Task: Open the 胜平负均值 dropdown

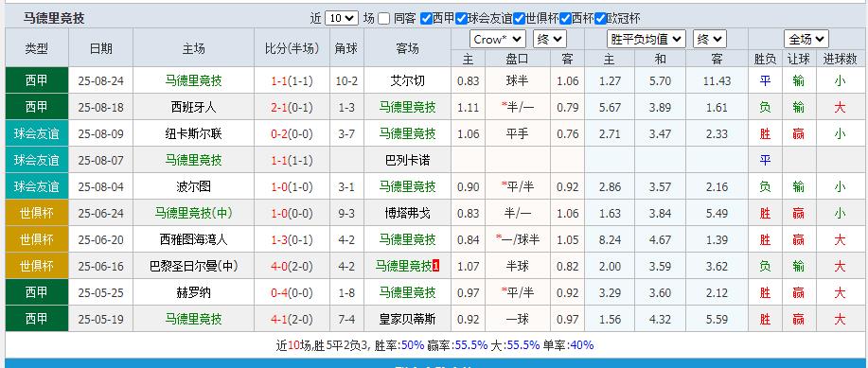Action: [646, 40]
